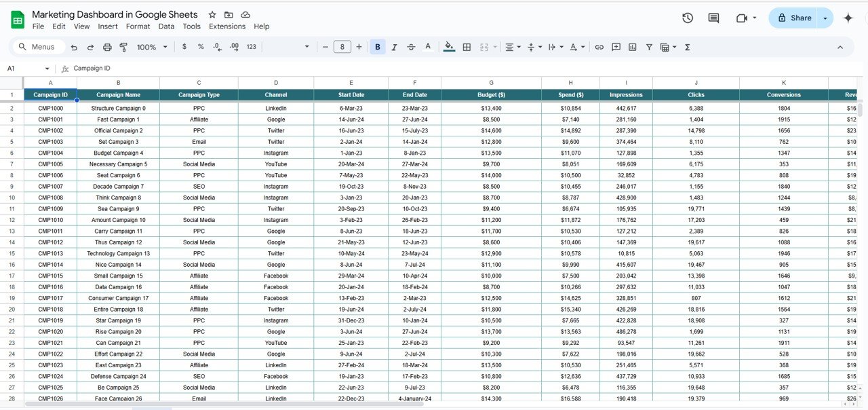Insert a comment from toolbar

[616, 47]
